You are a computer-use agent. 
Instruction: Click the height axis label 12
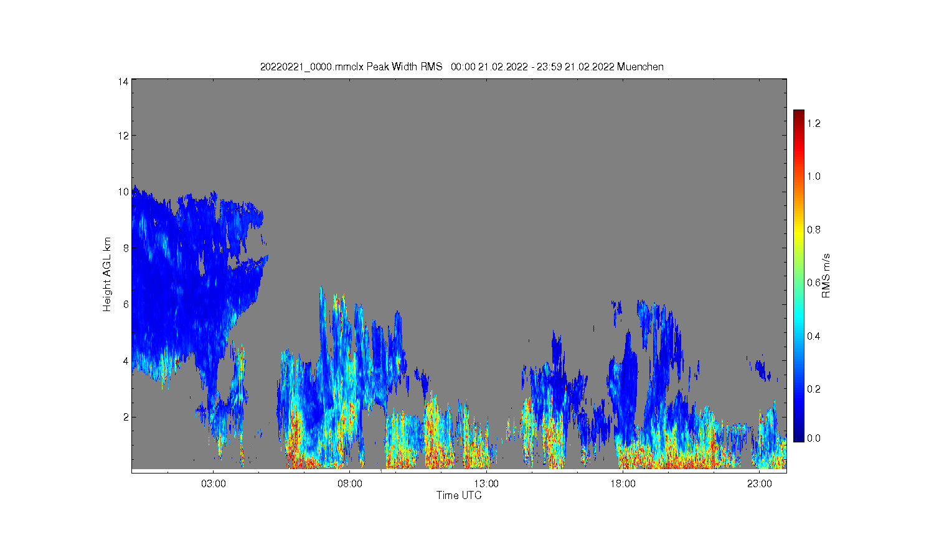click(x=123, y=136)
